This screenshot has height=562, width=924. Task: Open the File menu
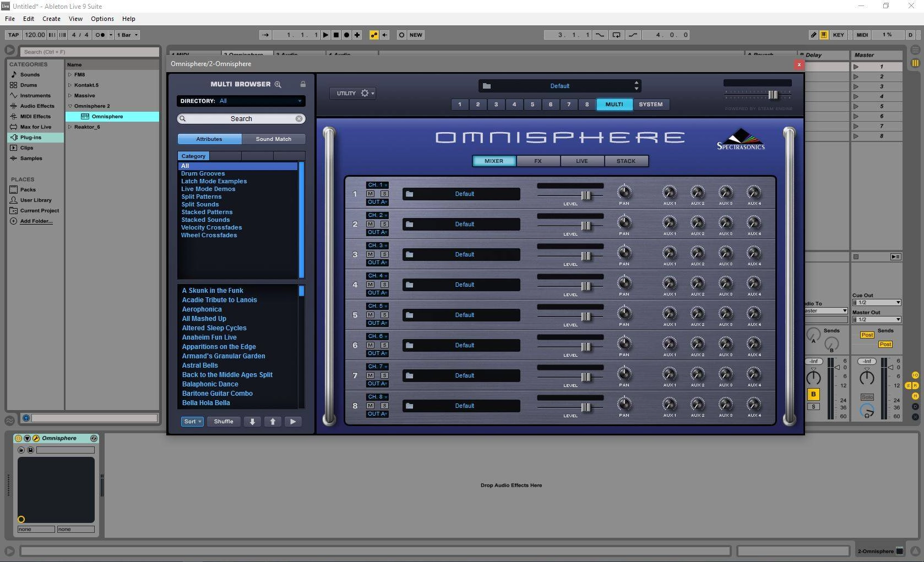click(10, 19)
